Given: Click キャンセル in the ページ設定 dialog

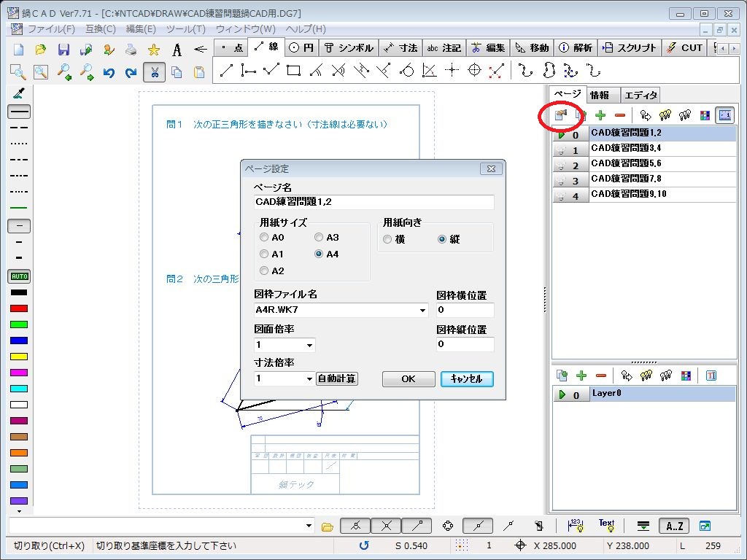Looking at the screenshot, I should click(467, 379).
